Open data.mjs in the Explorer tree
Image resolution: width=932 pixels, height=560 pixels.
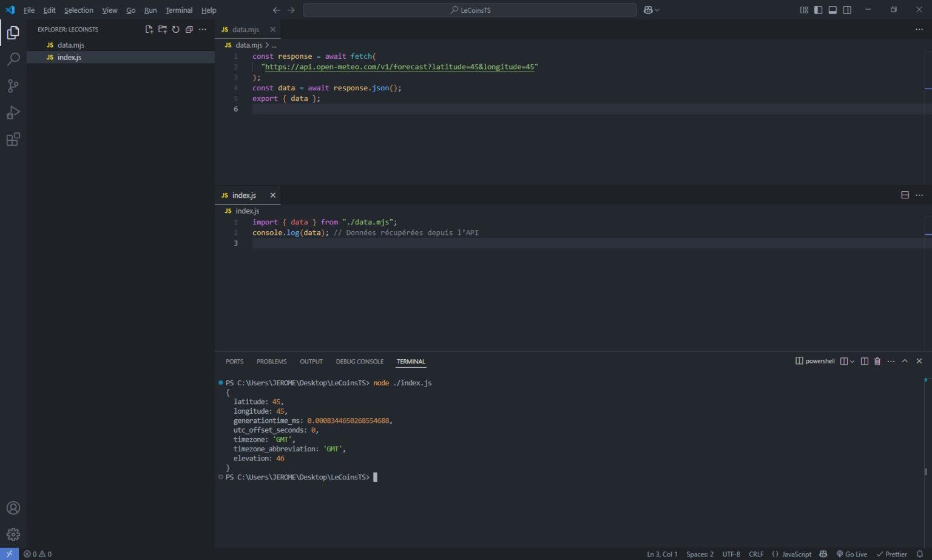(x=70, y=45)
